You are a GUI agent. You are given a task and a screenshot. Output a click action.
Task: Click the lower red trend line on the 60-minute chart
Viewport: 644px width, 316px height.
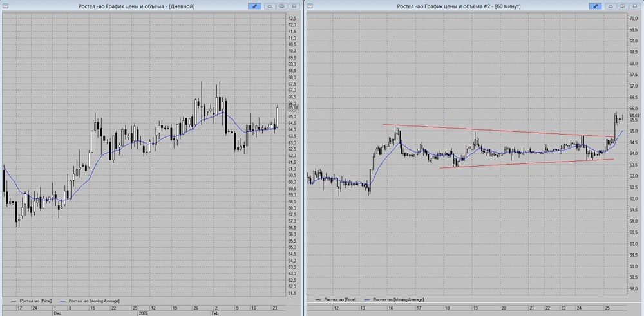[x=515, y=163]
